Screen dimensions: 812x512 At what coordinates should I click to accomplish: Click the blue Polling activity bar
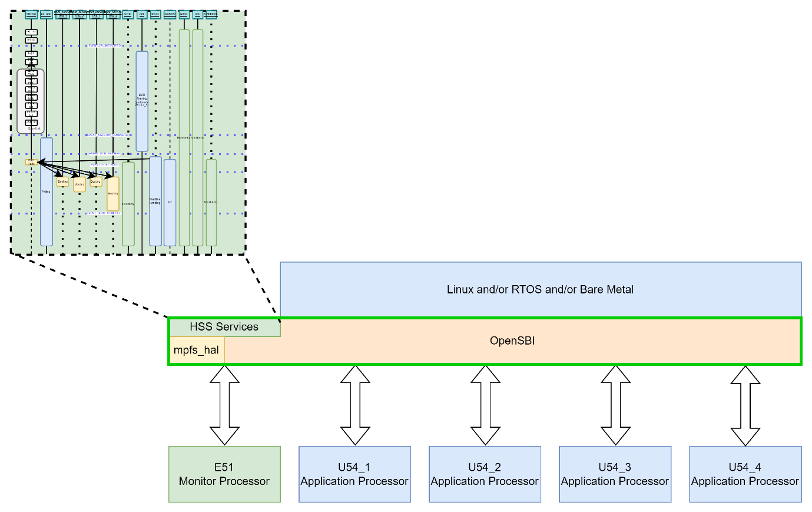[47, 191]
